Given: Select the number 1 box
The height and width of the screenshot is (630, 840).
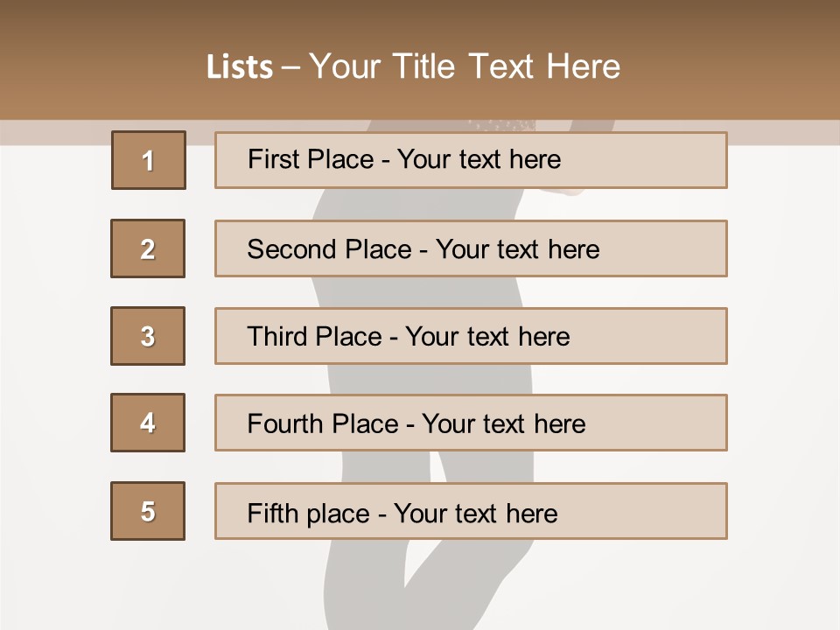Looking at the screenshot, I should tap(149, 160).
